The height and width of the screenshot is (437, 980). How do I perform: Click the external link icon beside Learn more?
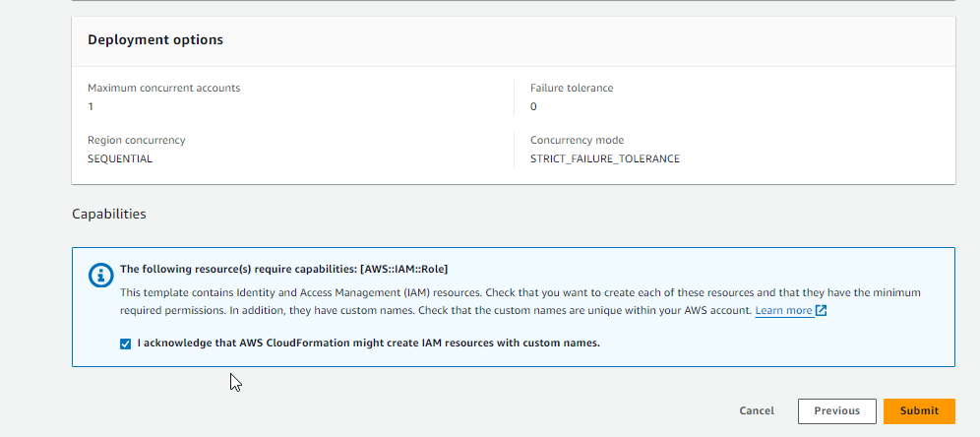[x=822, y=311]
